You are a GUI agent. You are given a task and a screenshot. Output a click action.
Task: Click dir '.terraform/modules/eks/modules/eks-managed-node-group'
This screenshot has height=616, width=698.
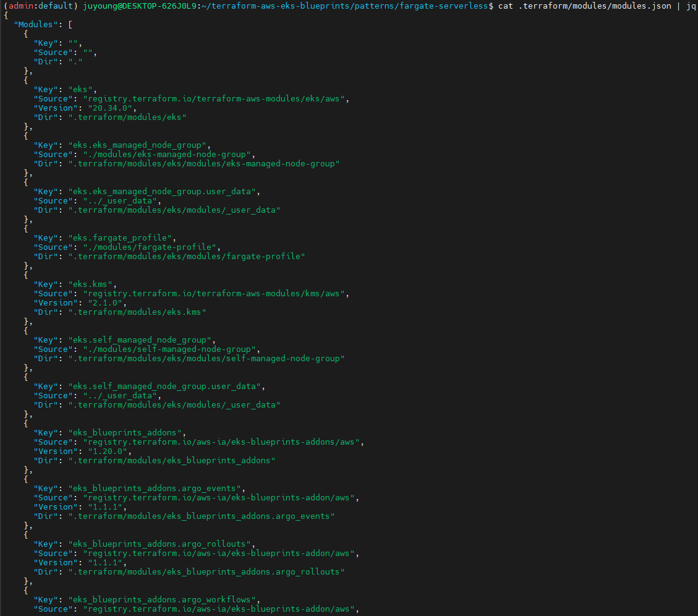pos(204,164)
